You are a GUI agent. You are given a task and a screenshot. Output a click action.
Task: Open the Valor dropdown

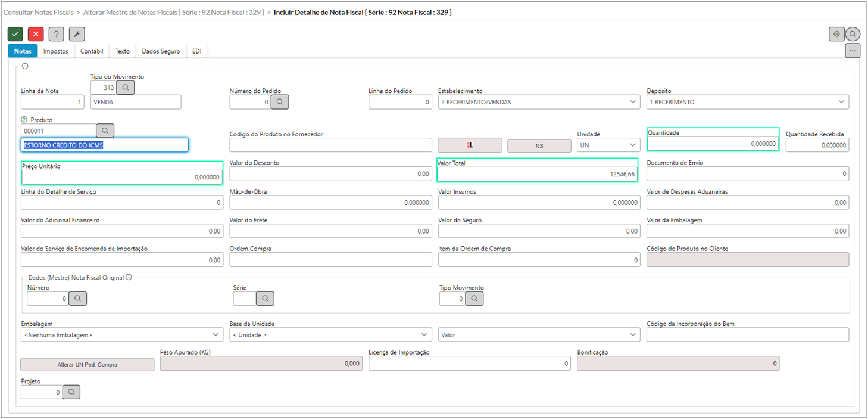[539, 335]
